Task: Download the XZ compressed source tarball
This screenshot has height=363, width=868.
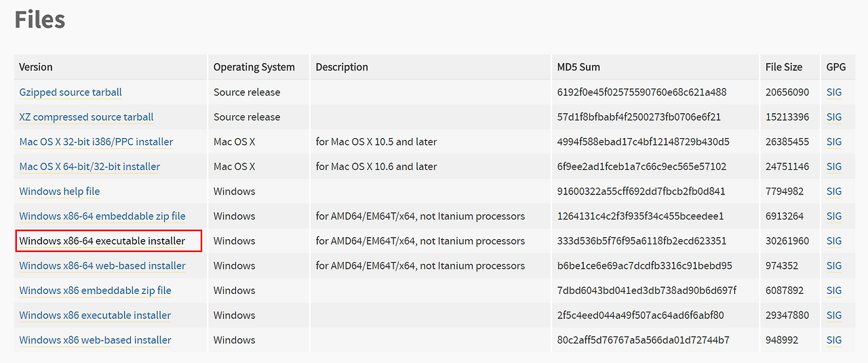Action: (86, 117)
